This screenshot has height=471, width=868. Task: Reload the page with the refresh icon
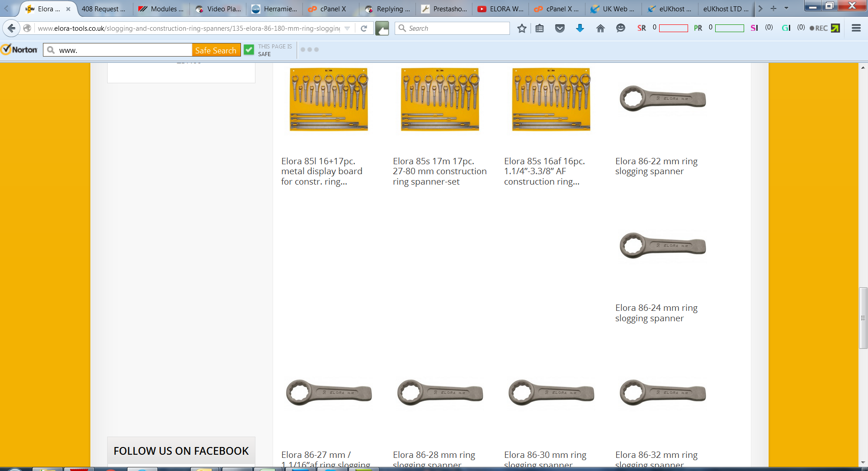(x=364, y=28)
